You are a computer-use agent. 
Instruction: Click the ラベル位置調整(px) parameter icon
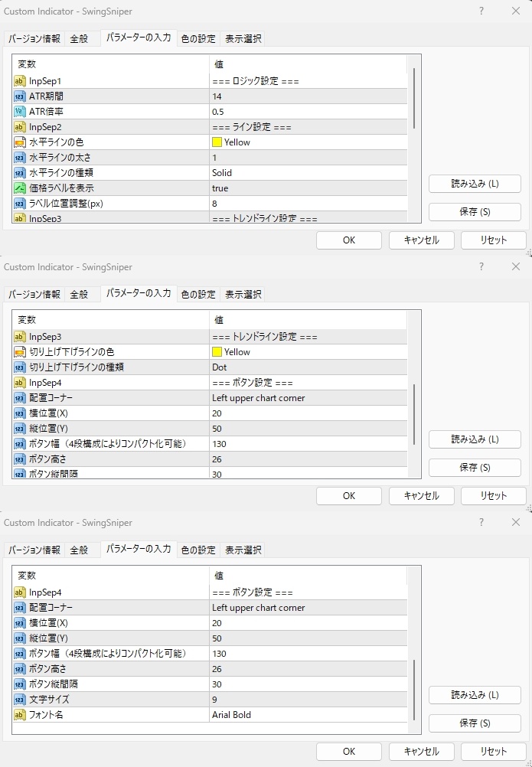point(20,204)
